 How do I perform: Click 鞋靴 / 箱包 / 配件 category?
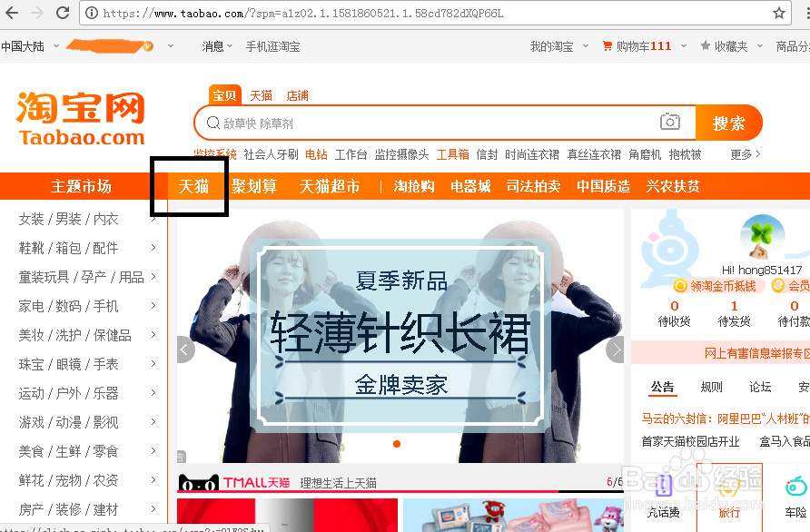coord(69,248)
